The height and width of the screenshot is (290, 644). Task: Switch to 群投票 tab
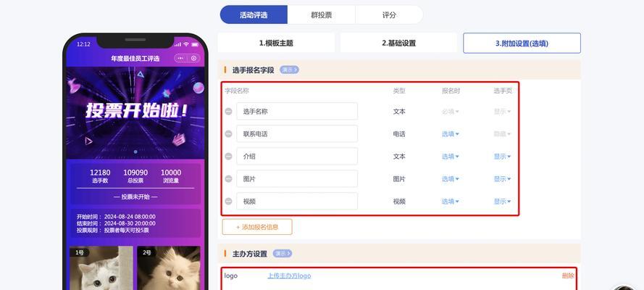(321, 15)
